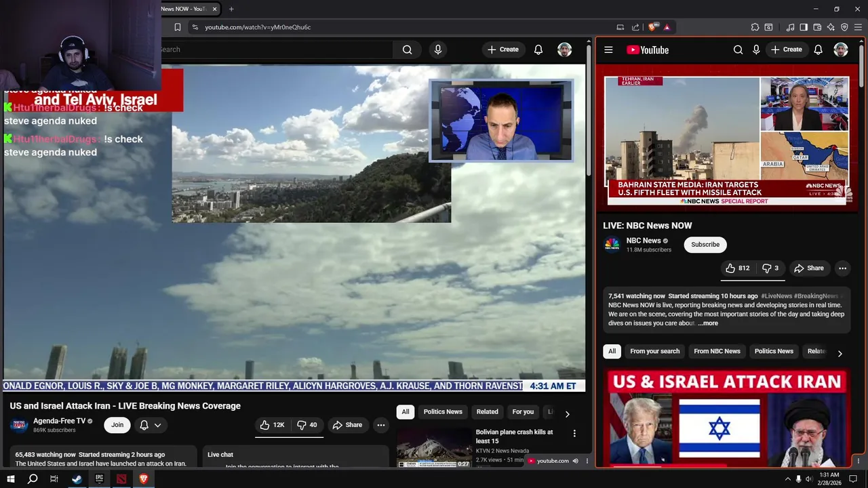Select Related chip in left pane
Image resolution: width=868 pixels, height=488 pixels.
click(487, 411)
